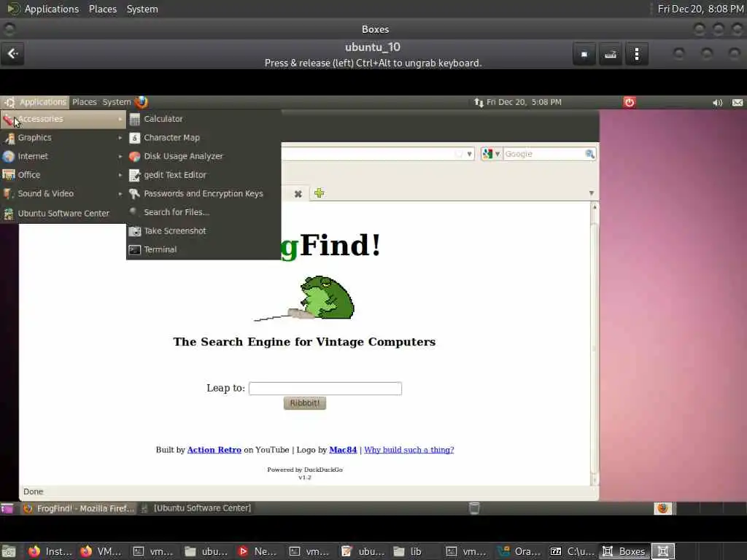The image size is (747, 560).
Task: Click the guest Applications menu button
Action: click(36, 102)
